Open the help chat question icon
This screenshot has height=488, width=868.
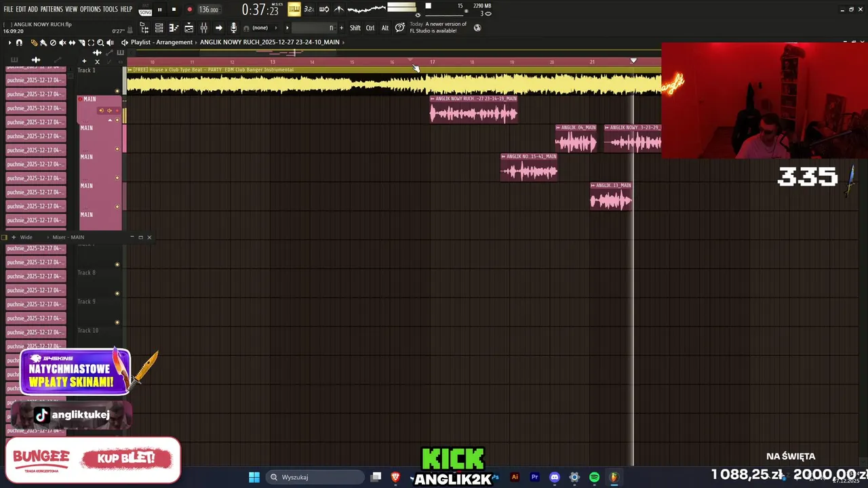(400, 28)
